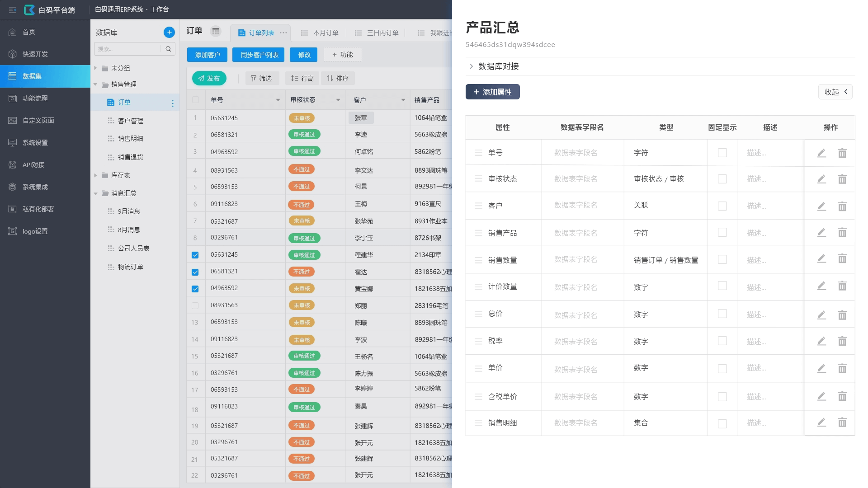Select 物流订单 in the tree
Screen dimensions: 868x488
click(x=131, y=267)
